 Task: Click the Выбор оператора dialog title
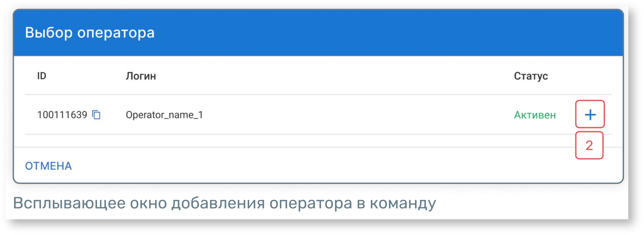click(x=90, y=33)
